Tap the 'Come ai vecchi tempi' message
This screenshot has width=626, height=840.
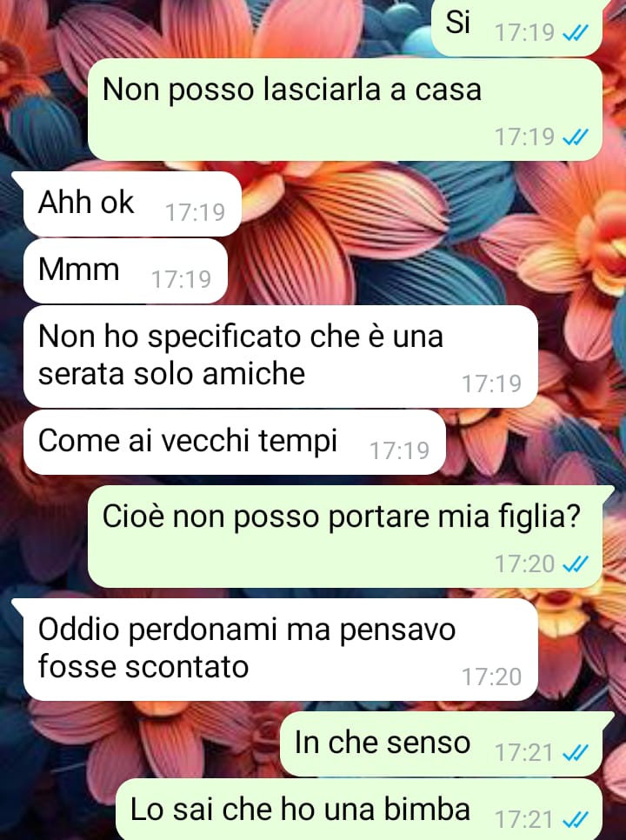[x=235, y=443]
